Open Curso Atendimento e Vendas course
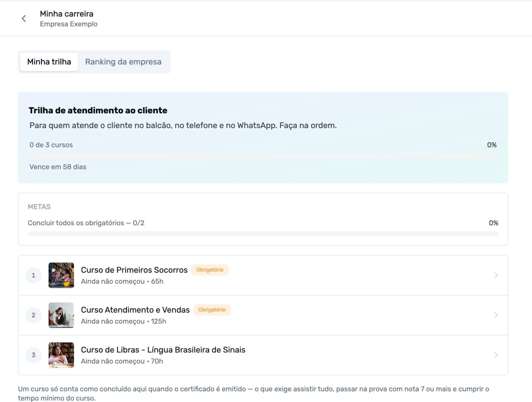This screenshot has width=532, height=402. coord(263,315)
